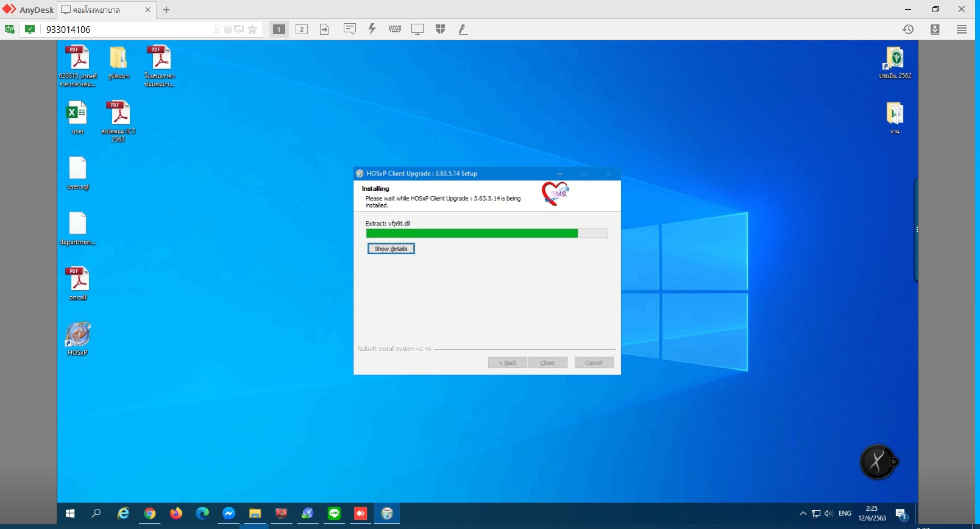This screenshot has height=529, width=980.
Task: Open LINE app from remote taskbar
Action: click(334, 514)
